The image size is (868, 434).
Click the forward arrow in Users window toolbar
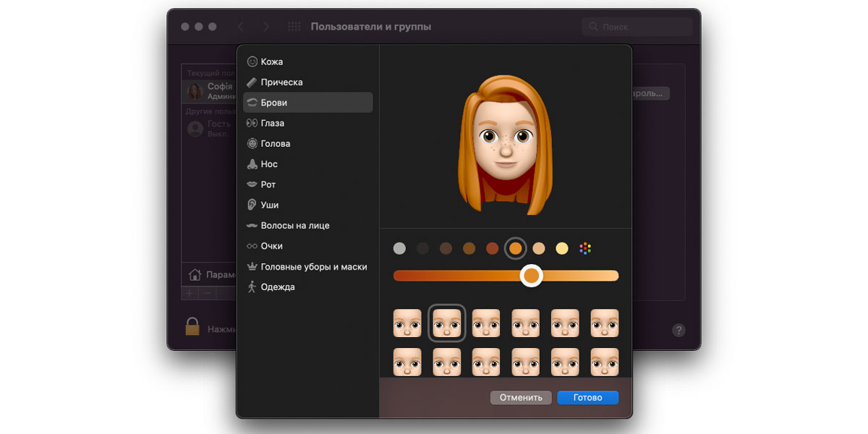pos(266,27)
